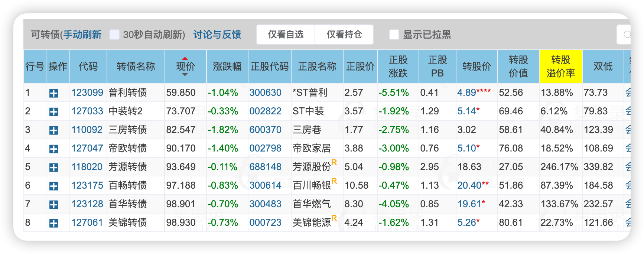
Task: Sort by the 转股价 column header
Action: (477, 66)
